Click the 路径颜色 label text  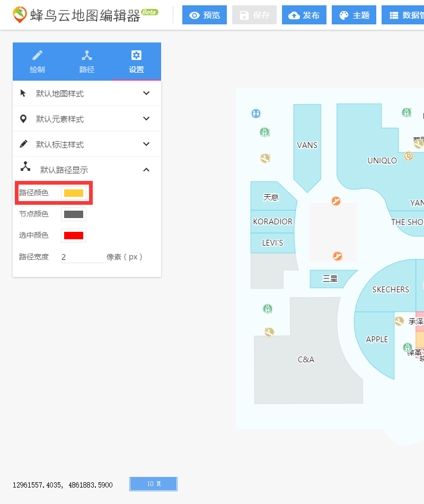(x=34, y=193)
